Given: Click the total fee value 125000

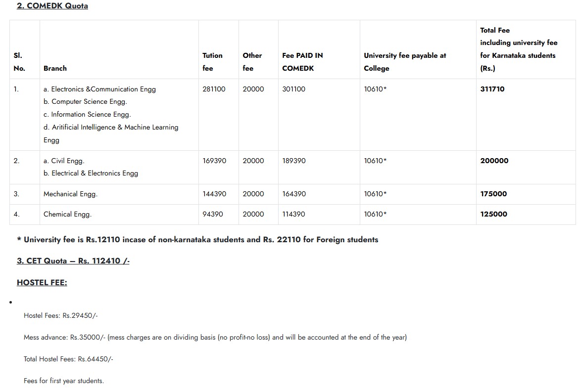Looking at the screenshot, I should click(x=493, y=214).
